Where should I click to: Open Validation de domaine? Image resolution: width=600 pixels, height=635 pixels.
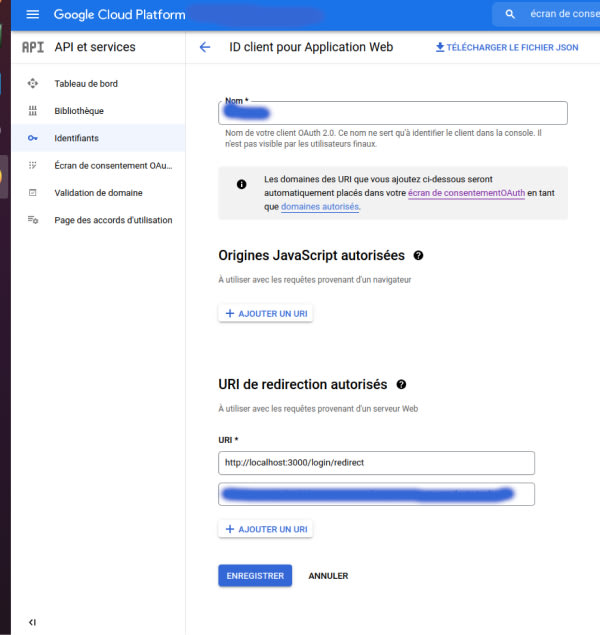click(98, 193)
